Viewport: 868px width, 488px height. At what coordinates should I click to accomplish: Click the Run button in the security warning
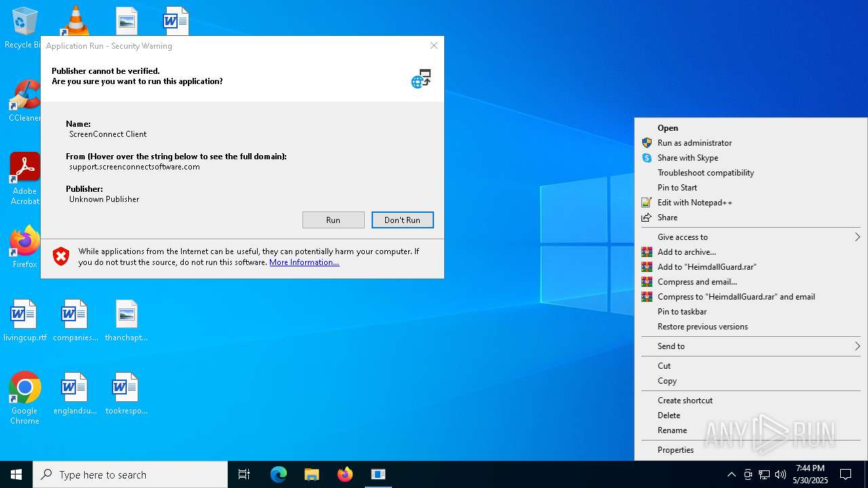(x=333, y=220)
